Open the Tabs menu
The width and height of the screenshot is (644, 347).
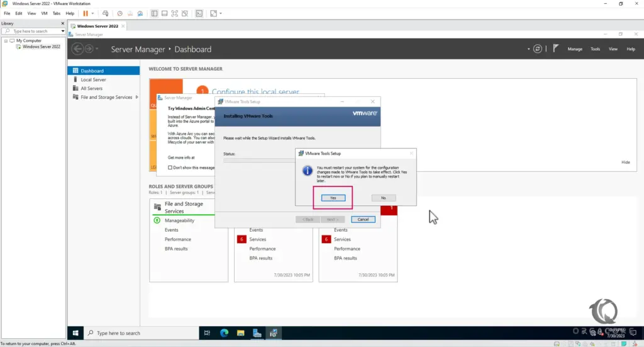pos(57,14)
